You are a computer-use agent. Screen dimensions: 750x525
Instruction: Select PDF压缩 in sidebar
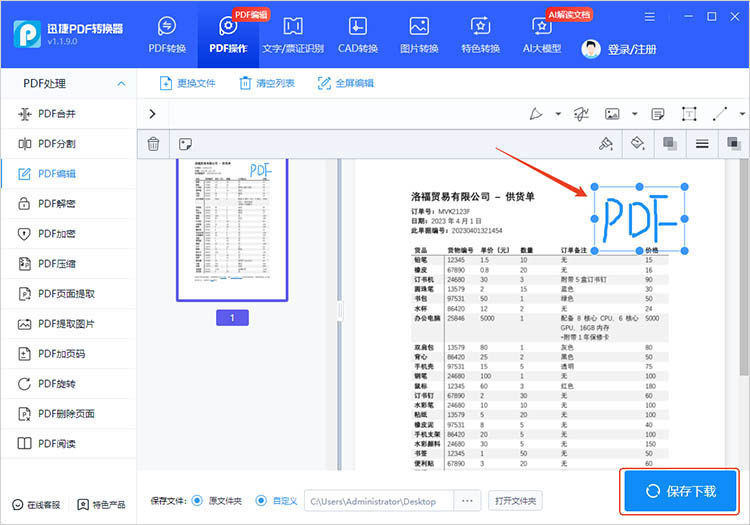69,264
